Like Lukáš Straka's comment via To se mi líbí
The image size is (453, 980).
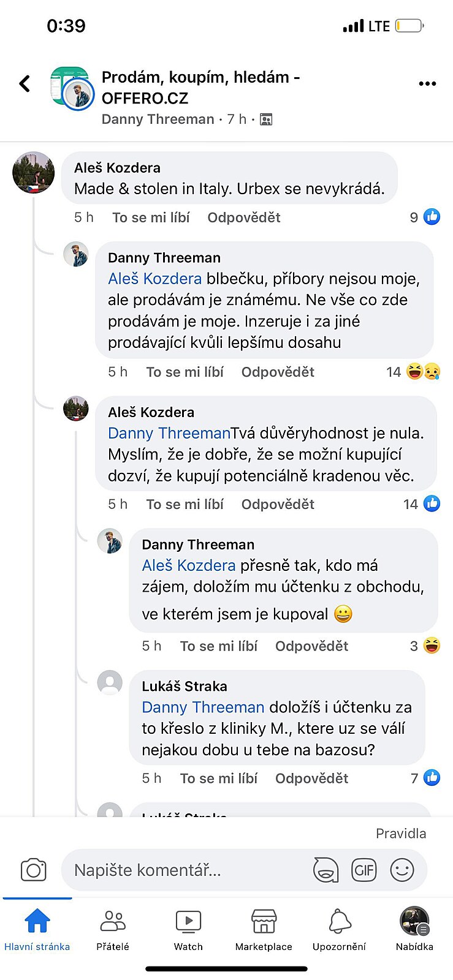click(x=219, y=778)
